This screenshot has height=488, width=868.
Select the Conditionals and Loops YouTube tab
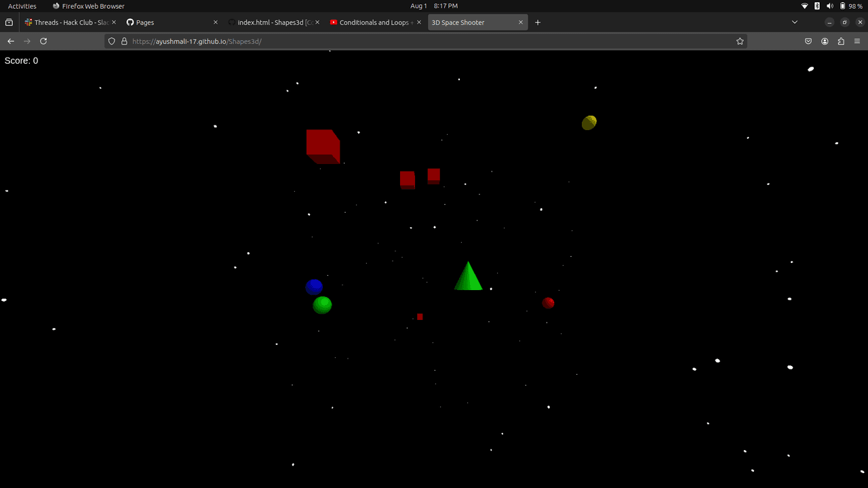click(x=372, y=22)
